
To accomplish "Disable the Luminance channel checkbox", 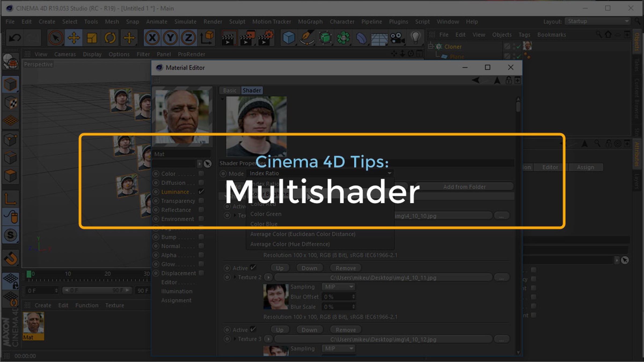I will (201, 191).
